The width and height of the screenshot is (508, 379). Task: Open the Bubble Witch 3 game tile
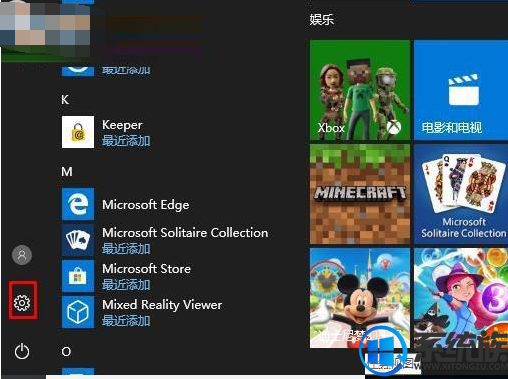click(x=461, y=298)
